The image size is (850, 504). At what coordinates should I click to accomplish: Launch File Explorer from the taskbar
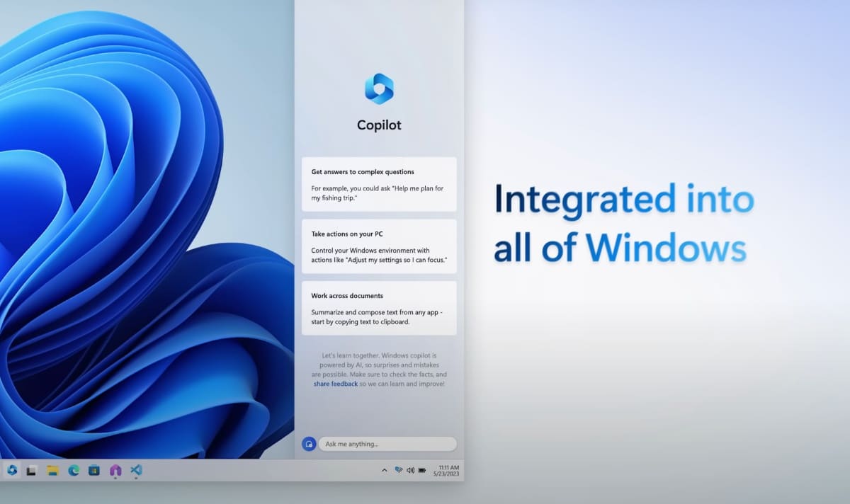[x=52, y=471]
